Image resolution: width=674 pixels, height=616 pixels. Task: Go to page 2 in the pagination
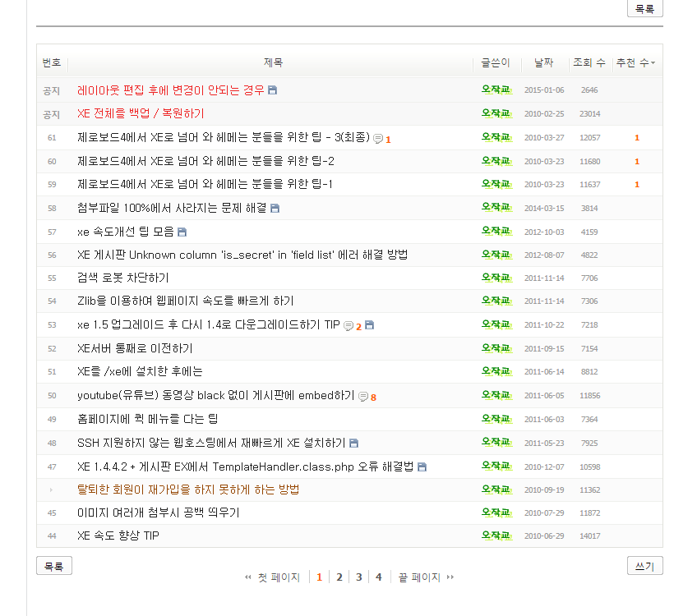click(x=339, y=577)
